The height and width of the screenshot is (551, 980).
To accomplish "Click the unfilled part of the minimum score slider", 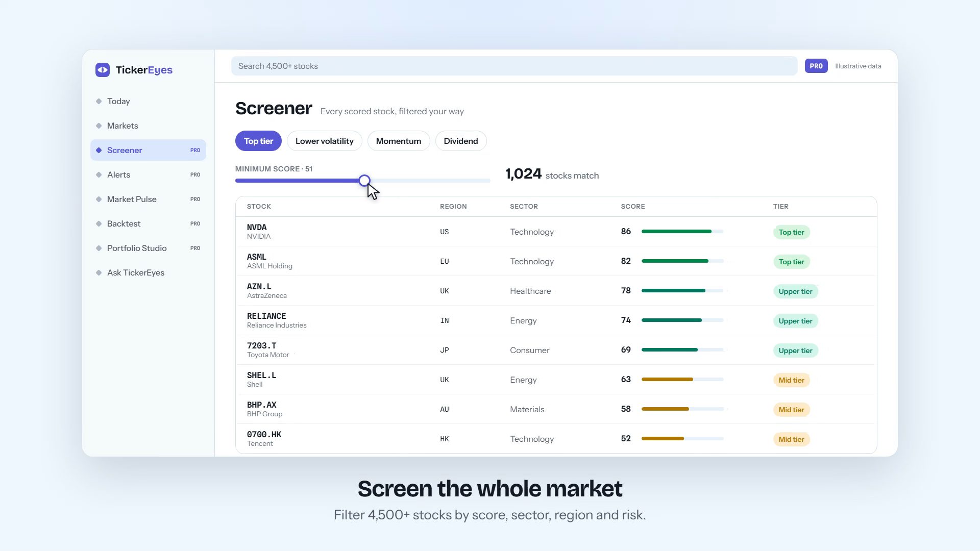I will coord(430,181).
